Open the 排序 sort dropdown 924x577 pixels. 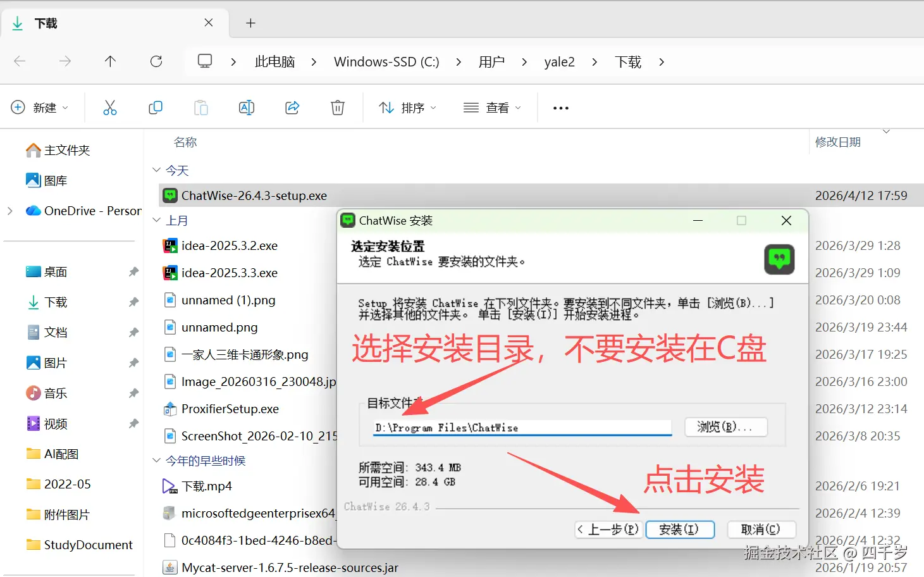(408, 108)
